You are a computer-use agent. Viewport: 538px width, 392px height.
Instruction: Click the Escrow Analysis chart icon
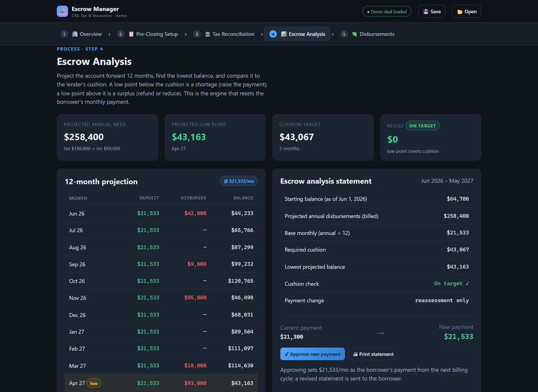(x=284, y=34)
